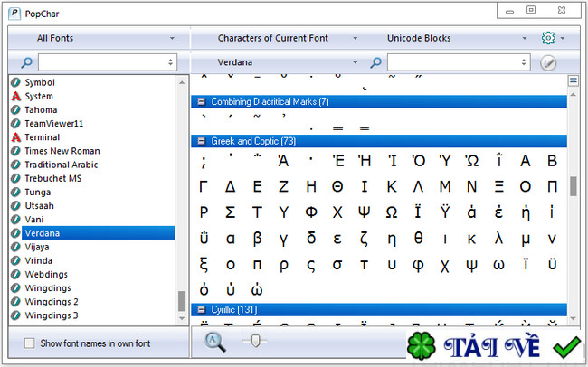Select the capital Omega character

(x=392, y=212)
